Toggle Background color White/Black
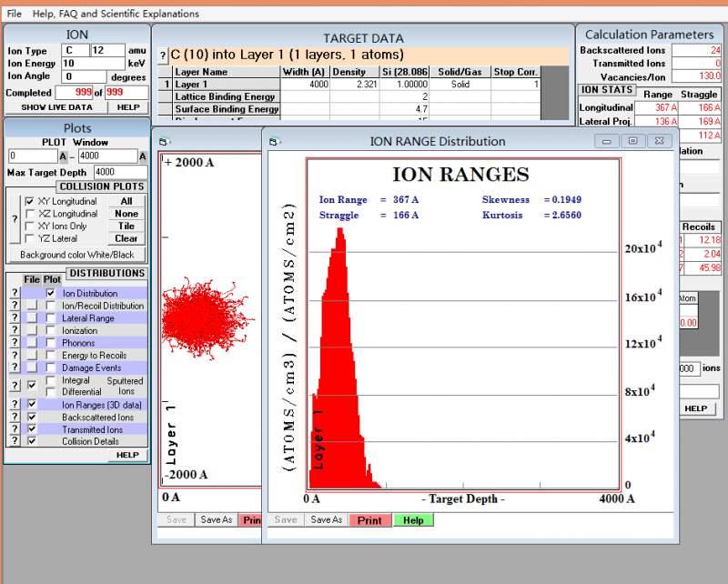 click(76, 255)
